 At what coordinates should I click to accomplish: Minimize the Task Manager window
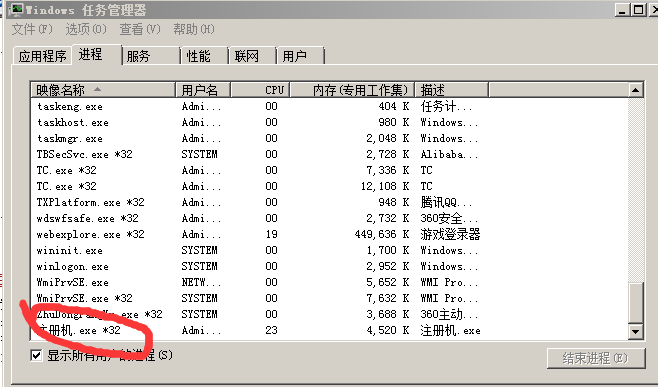point(622,9)
